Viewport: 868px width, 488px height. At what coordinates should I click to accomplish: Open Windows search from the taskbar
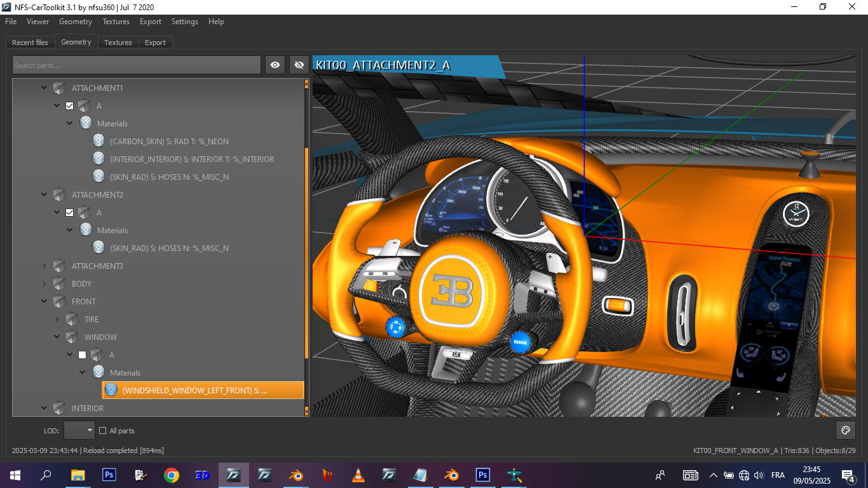point(46,475)
